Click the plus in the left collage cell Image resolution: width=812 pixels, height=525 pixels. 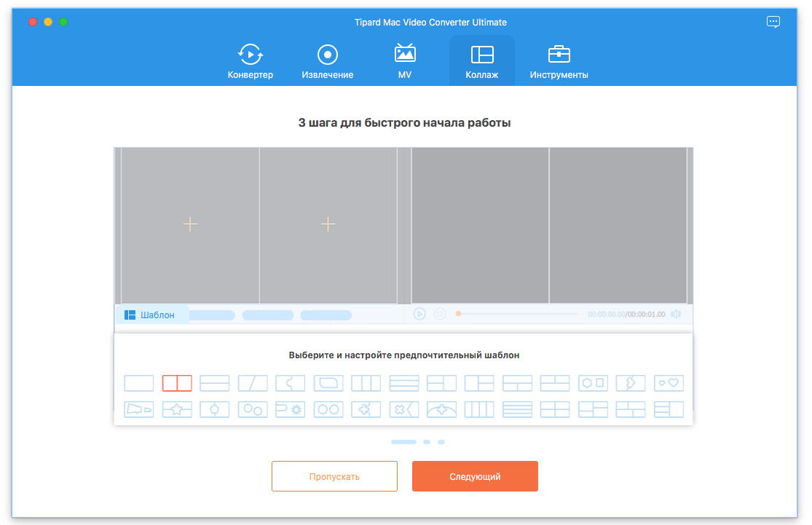pyautogui.click(x=190, y=224)
